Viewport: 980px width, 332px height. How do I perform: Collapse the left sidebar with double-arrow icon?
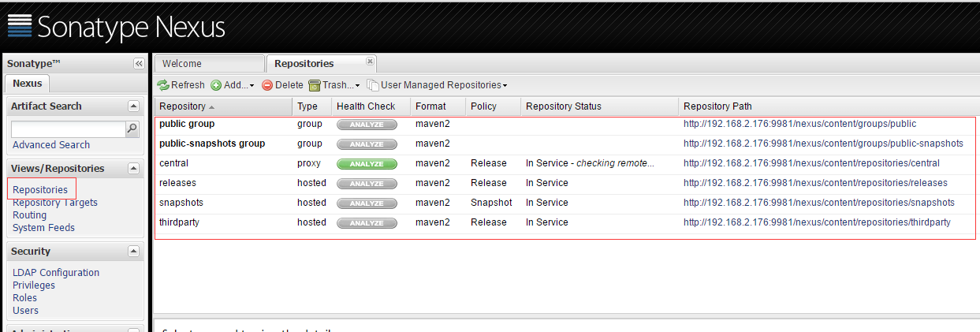(139, 64)
